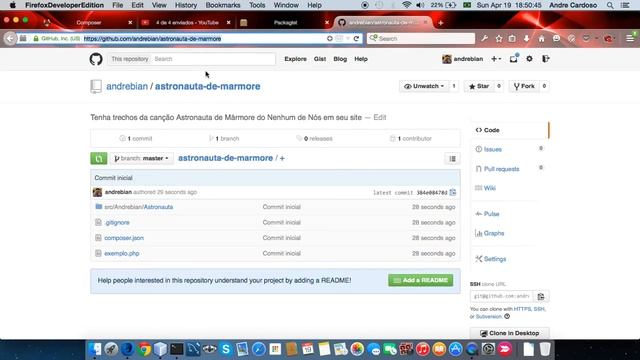Click the smiley feedback toolbar icon
This screenshot has height=360, width=640.
point(556,38)
